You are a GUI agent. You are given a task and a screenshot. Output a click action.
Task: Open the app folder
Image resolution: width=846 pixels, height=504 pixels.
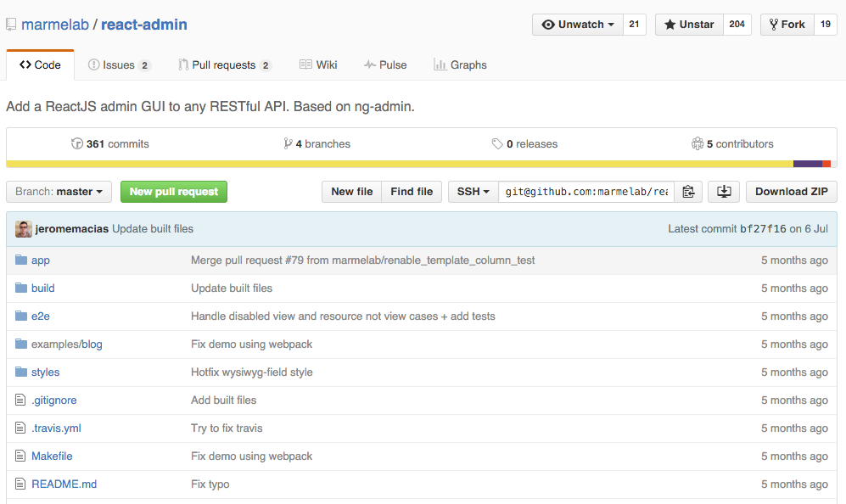click(41, 260)
